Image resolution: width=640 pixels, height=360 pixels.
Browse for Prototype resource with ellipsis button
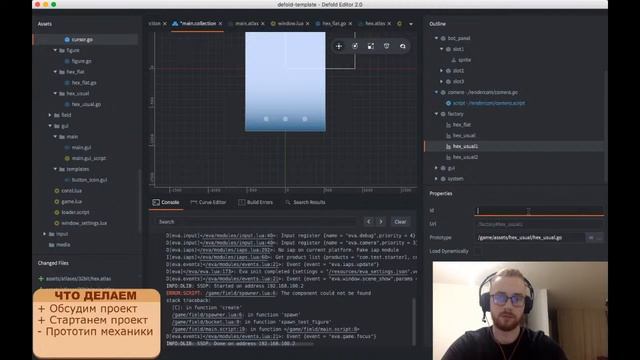pyautogui.click(x=599, y=238)
